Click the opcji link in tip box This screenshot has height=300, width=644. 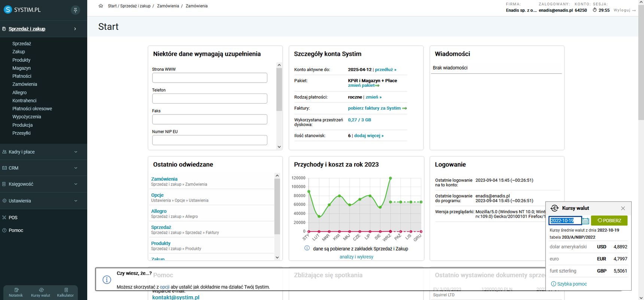click(x=165, y=287)
